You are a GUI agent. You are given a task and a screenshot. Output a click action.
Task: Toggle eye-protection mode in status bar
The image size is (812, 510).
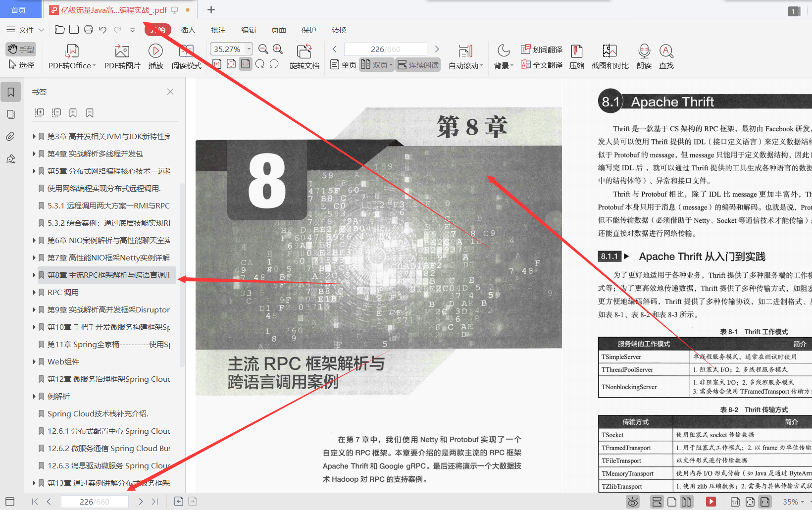click(633, 502)
